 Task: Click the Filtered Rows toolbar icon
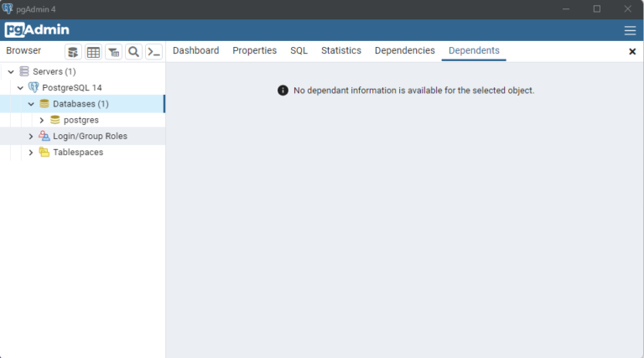tap(113, 52)
